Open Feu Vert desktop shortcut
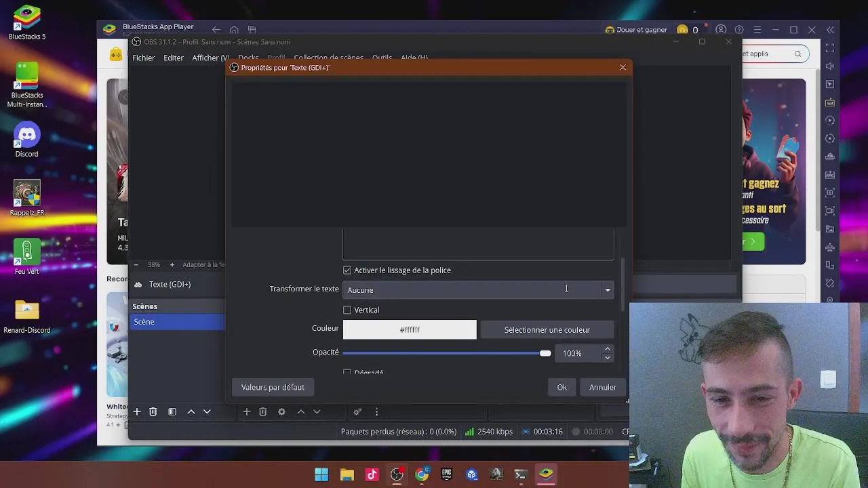 (27, 258)
